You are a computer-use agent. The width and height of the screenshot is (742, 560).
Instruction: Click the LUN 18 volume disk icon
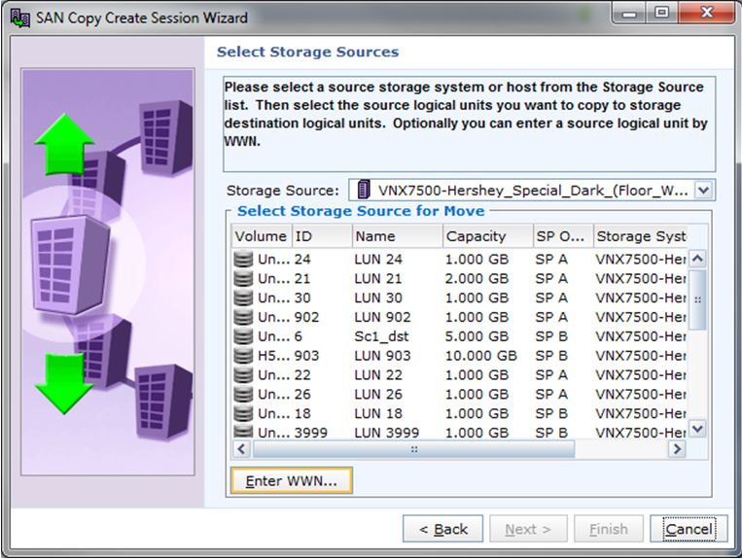(244, 413)
